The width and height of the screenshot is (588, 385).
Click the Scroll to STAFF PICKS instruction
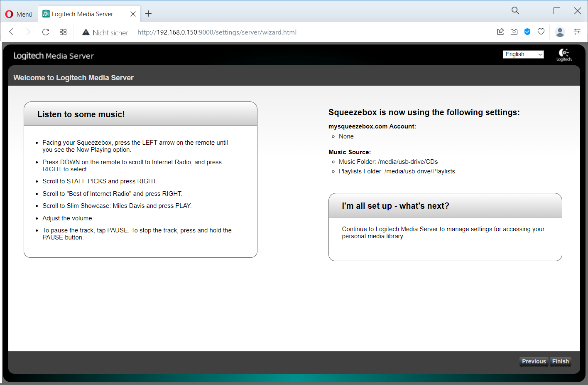coord(100,181)
